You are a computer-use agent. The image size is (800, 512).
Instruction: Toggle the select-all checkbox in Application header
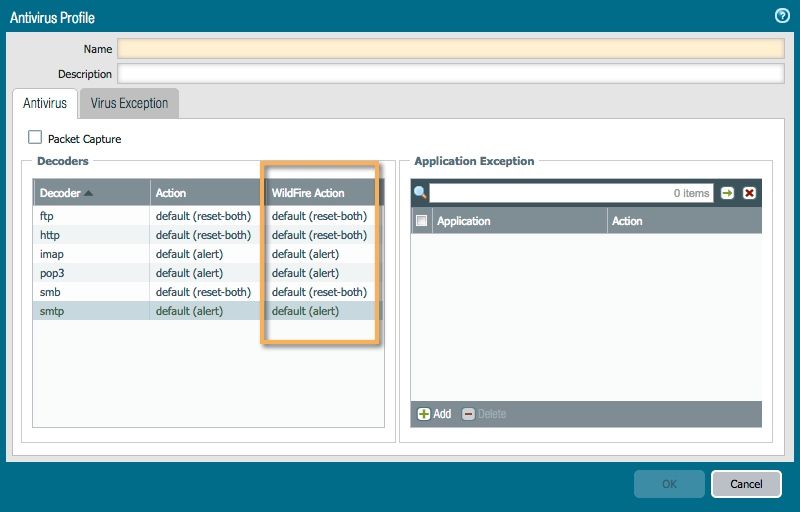(x=421, y=221)
